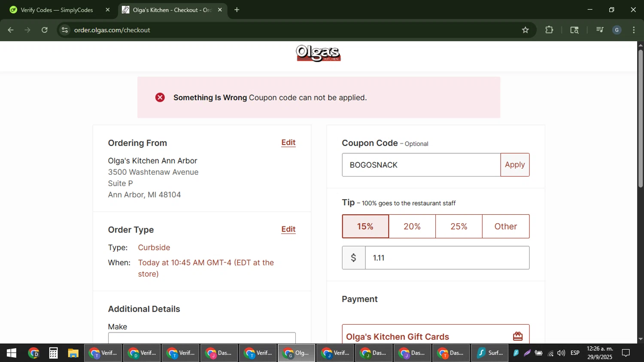644x362 pixels.
Task: Bookmark this page with the star icon
Action: click(526, 30)
